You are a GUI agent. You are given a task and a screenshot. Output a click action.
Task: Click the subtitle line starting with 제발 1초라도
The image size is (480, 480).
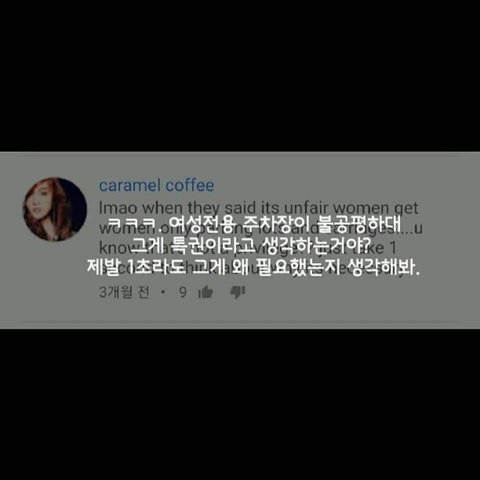tap(253, 267)
